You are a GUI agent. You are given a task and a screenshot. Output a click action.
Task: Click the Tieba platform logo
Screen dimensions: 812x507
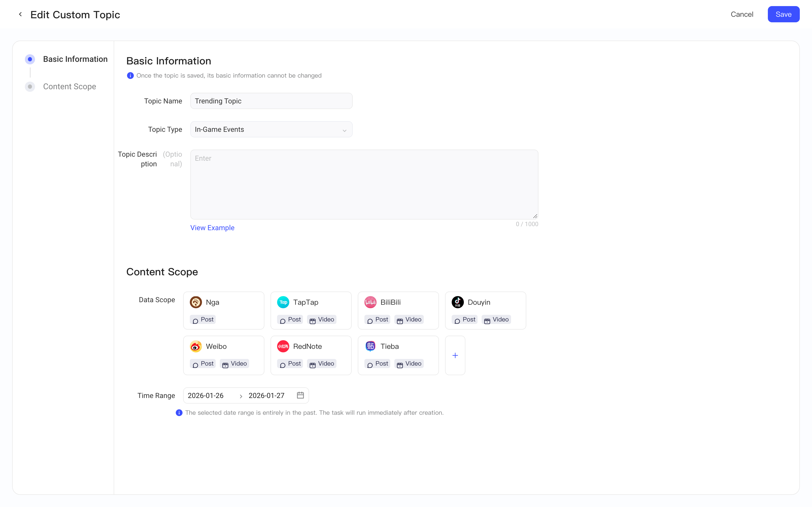370,346
